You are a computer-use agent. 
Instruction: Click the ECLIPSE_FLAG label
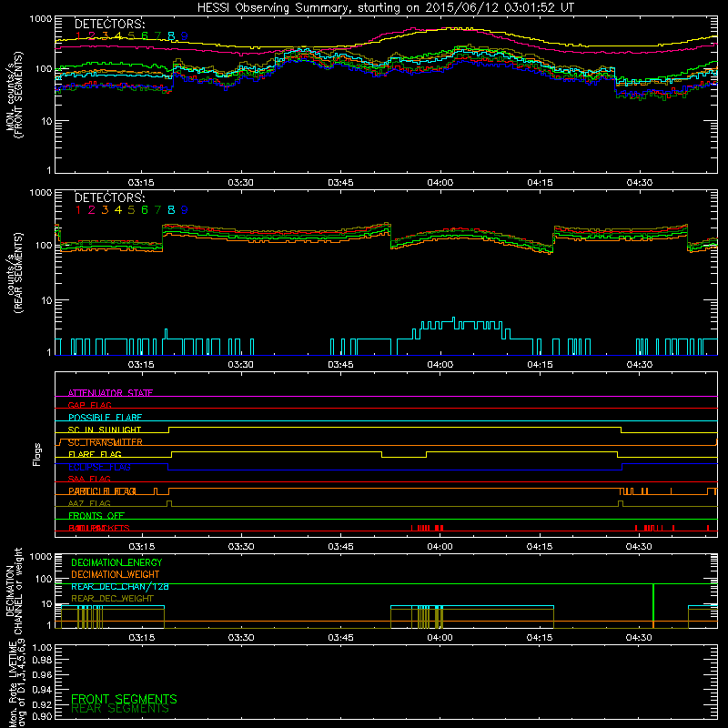point(99,467)
